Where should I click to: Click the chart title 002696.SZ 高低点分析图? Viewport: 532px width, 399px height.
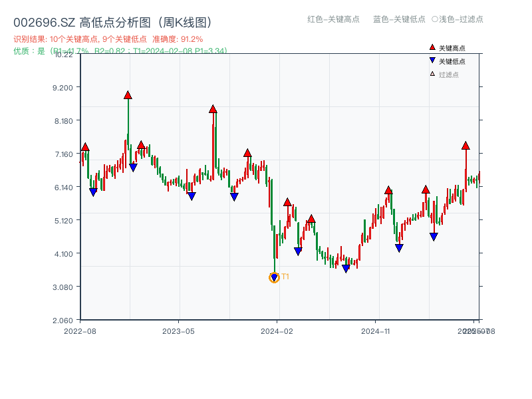112,23
